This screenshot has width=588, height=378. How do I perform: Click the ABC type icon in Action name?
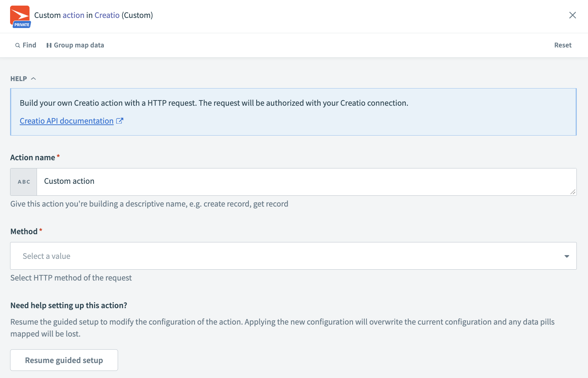click(x=24, y=182)
